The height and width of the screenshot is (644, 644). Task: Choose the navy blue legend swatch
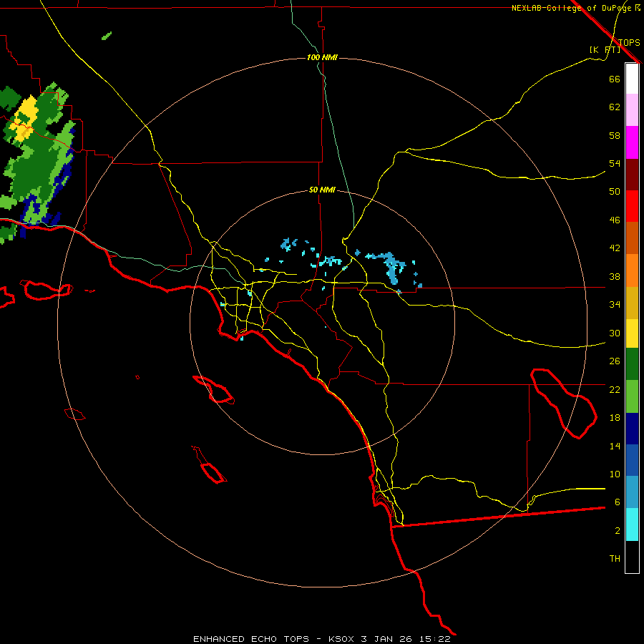pos(632,429)
